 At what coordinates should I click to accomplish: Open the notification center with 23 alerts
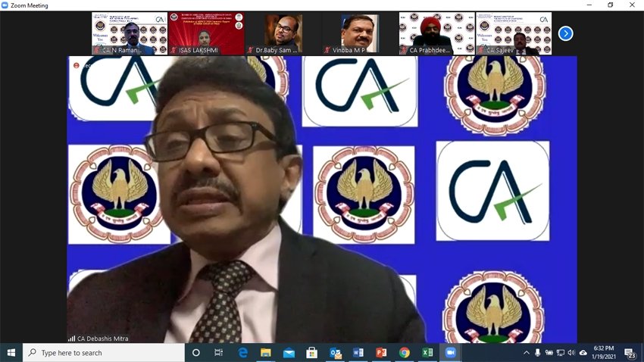pos(630,353)
